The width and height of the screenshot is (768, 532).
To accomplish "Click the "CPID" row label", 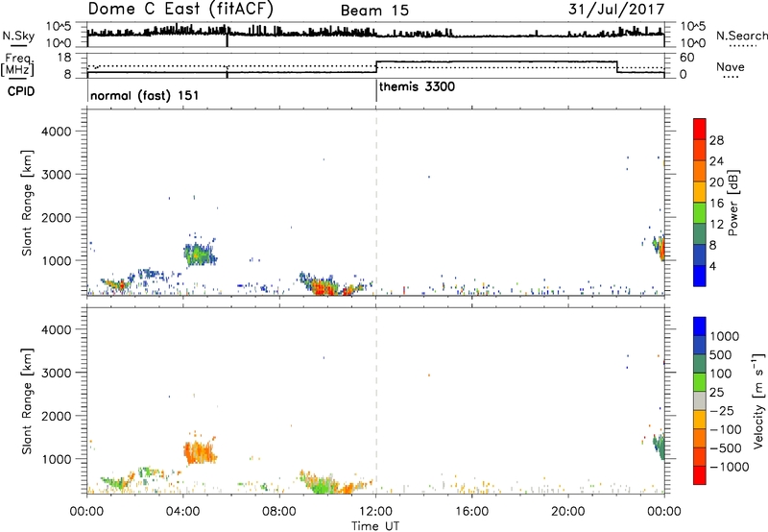I will (20, 91).
